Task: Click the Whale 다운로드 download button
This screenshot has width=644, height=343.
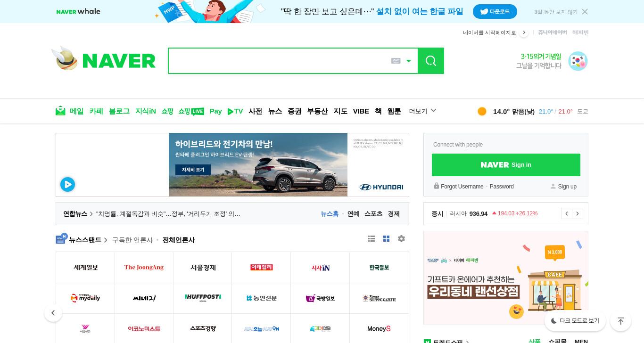Action: coord(495,11)
